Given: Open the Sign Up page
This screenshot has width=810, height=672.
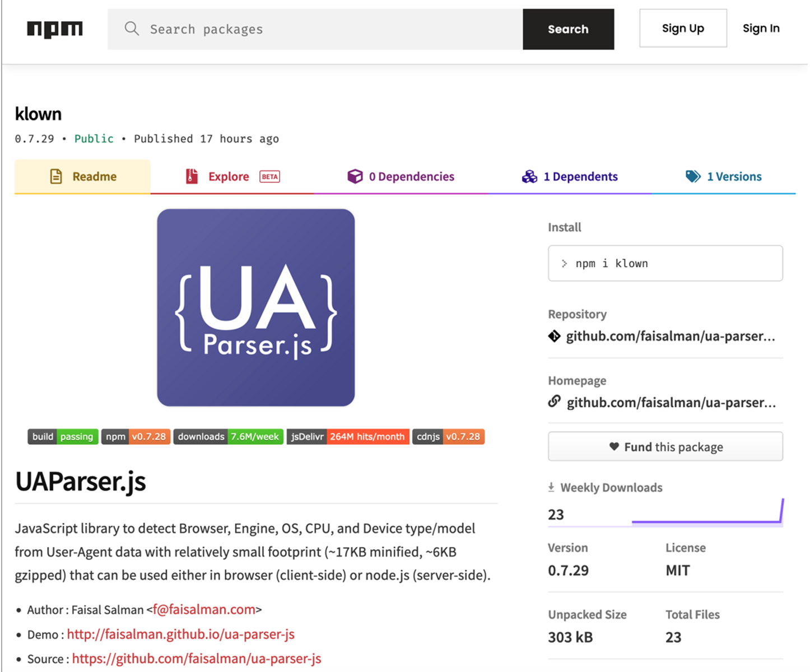Looking at the screenshot, I should click(683, 28).
